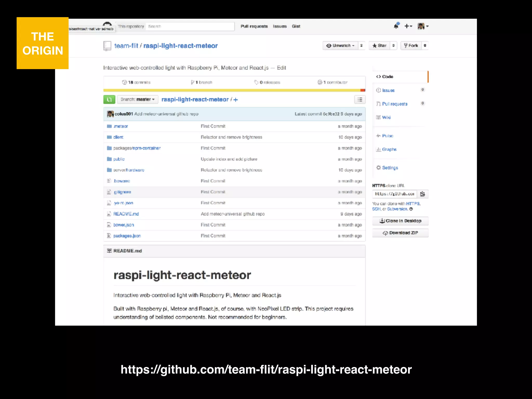Open raspi-light-react-meteor repository title link

[181, 46]
